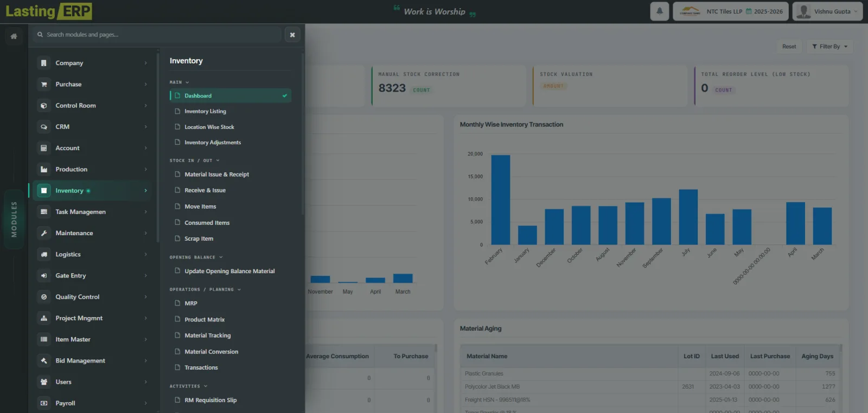Click the home icon in the sidebar
The width and height of the screenshot is (868, 413).
[x=14, y=36]
